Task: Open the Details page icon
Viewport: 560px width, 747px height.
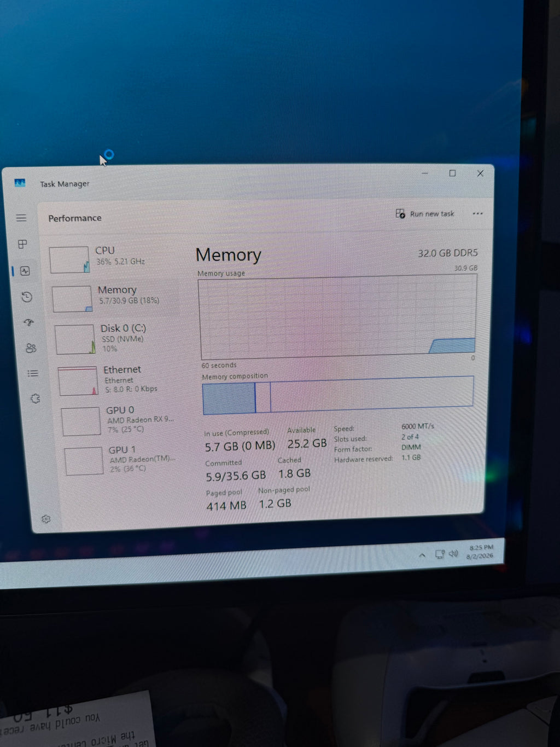Action: 33,373
